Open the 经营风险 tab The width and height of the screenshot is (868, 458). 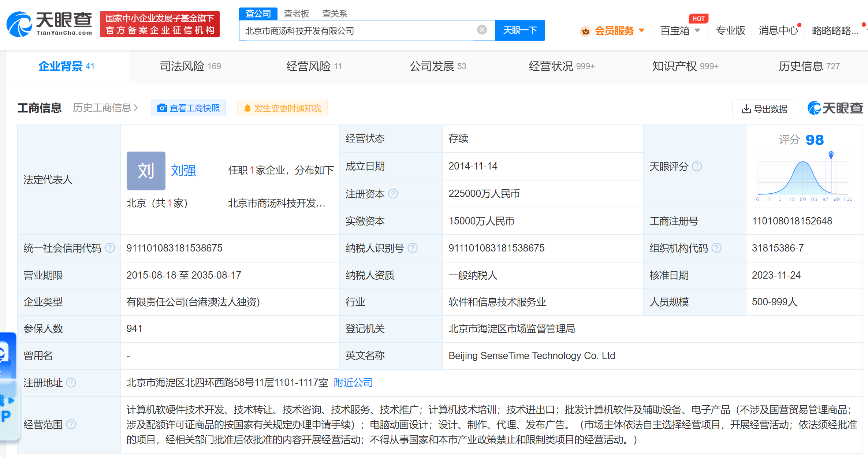(314, 66)
